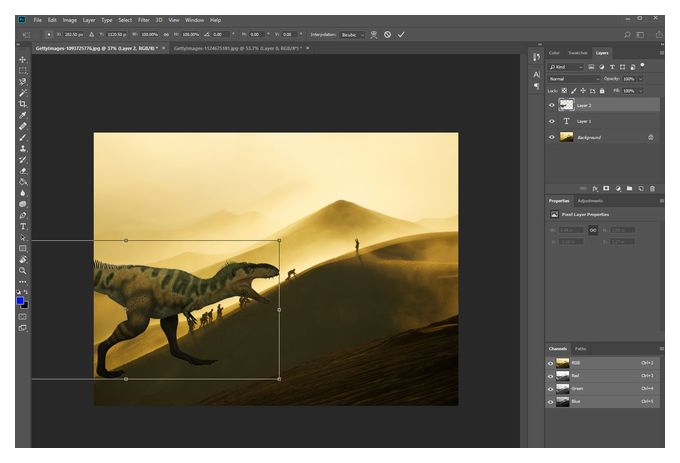Select the Pen tool
The width and height of the screenshot is (680, 463).
pyautogui.click(x=23, y=215)
